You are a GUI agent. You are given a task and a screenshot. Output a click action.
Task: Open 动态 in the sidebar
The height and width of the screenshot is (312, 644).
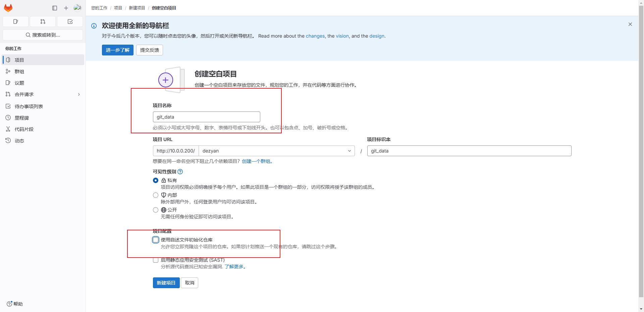point(43,141)
